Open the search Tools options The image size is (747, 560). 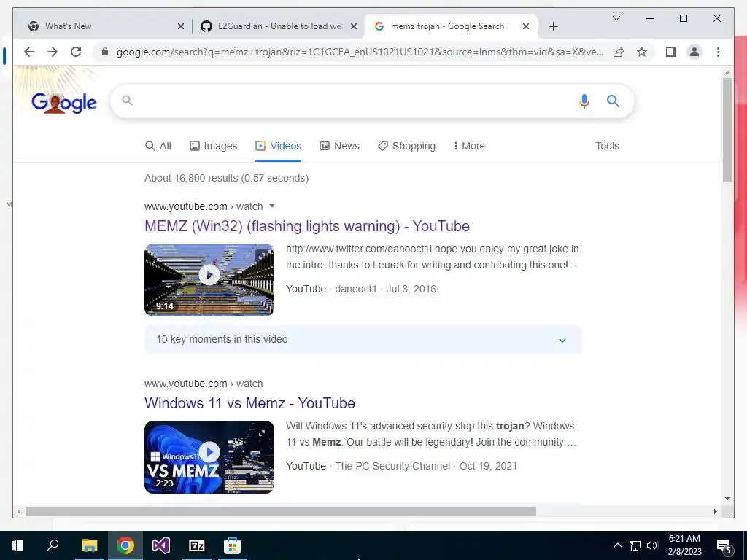[607, 146]
